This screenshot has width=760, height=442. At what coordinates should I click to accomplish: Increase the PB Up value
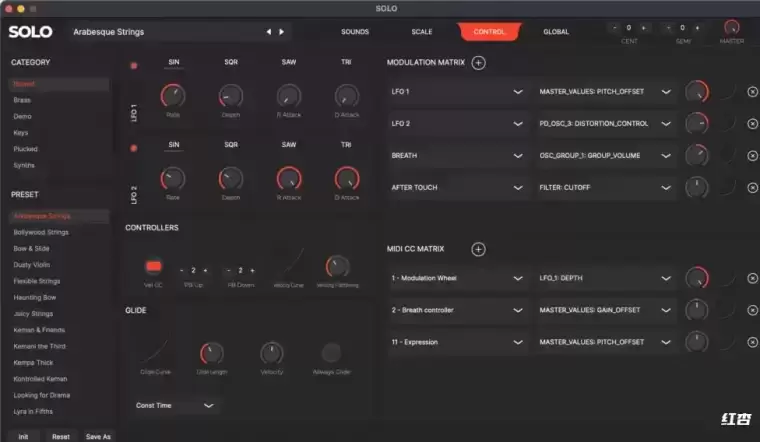(x=205, y=270)
